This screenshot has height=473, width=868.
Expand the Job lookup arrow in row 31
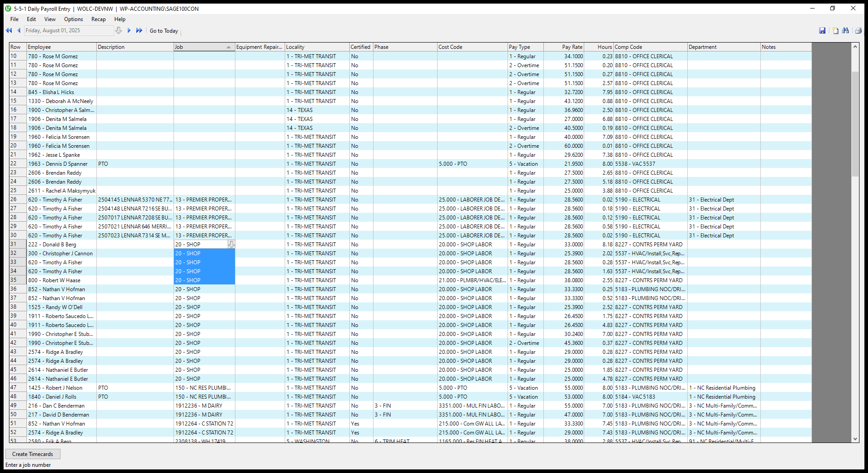pyautogui.click(x=231, y=245)
